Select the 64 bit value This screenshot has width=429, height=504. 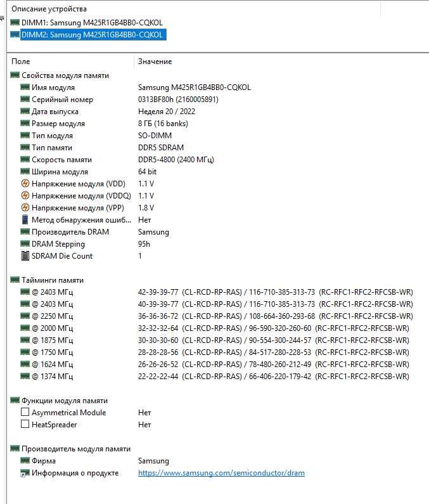pos(147,172)
